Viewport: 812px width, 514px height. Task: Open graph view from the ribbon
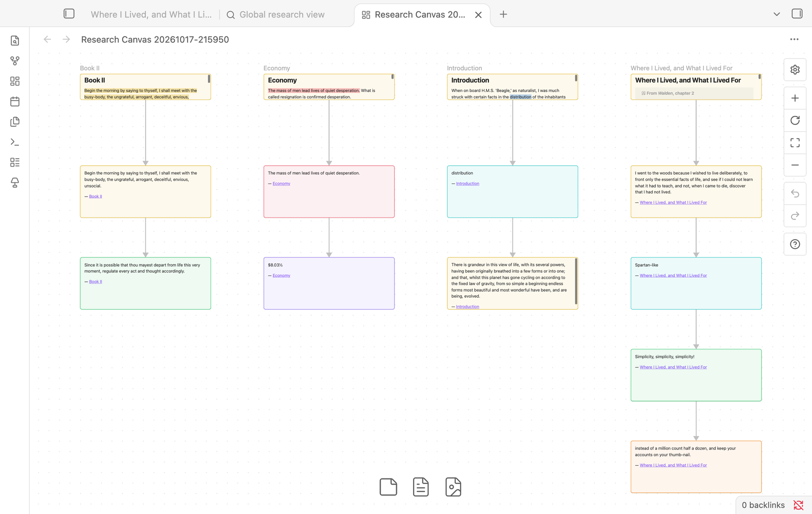(15, 61)
